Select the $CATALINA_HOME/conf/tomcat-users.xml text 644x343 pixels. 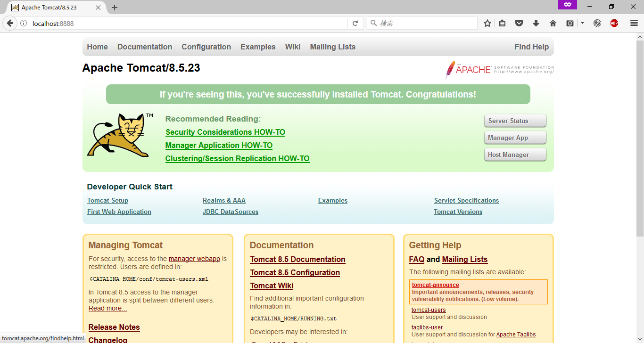pos(149,279)
